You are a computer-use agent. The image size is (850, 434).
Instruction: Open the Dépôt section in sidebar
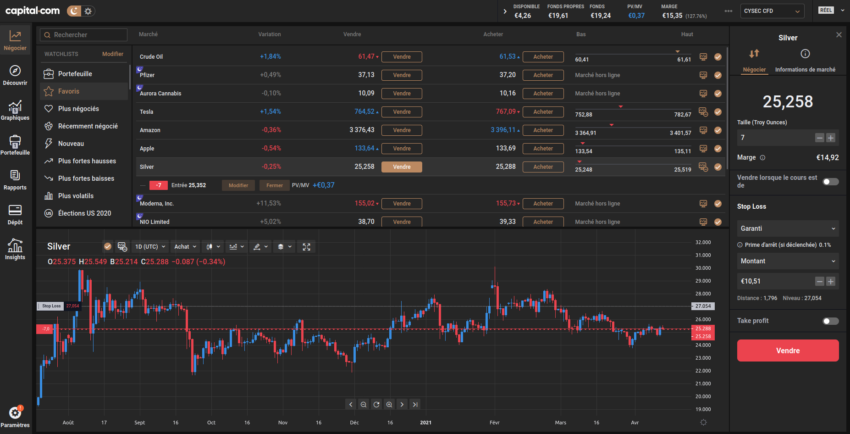pyautogui.click(x=15, y=213)
